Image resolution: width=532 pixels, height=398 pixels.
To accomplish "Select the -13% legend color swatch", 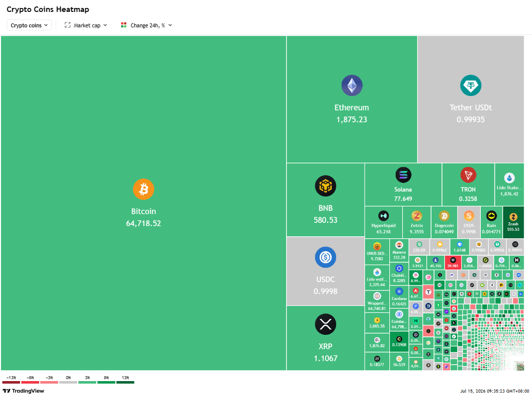I will pyautogui.click(x=11, y=383).
